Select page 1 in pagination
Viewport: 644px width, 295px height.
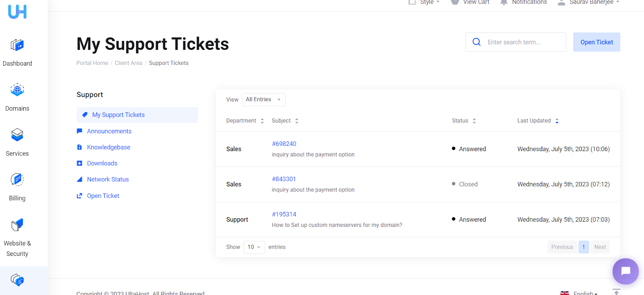coord(584,247)
